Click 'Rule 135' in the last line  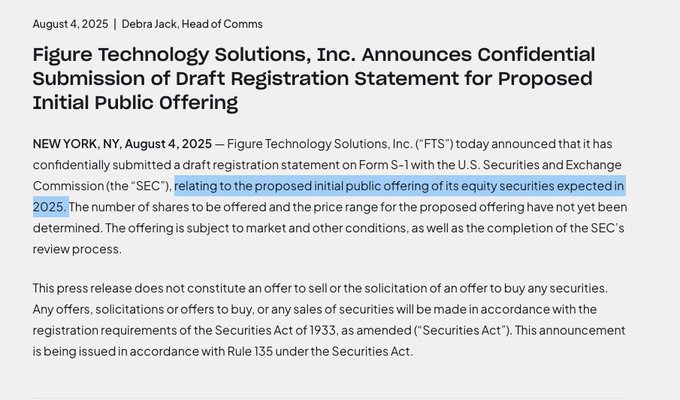click(x=250, y=351)
